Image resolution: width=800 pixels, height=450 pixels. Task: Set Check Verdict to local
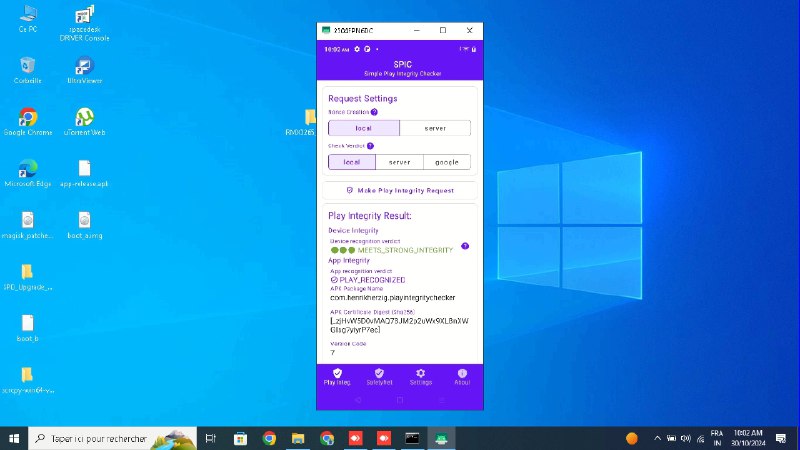click(352, 162)
